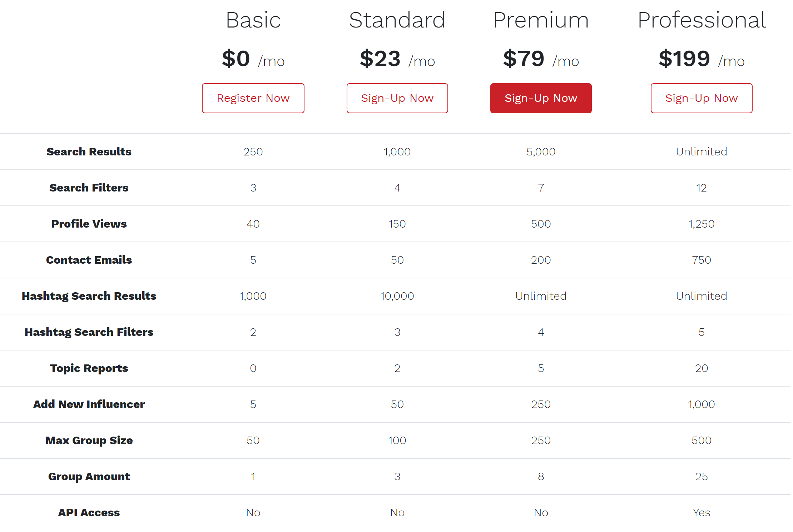Click the Profile Views row label
Image resolution: width=793 pixels, height=532 pixels.
(89, 224)
